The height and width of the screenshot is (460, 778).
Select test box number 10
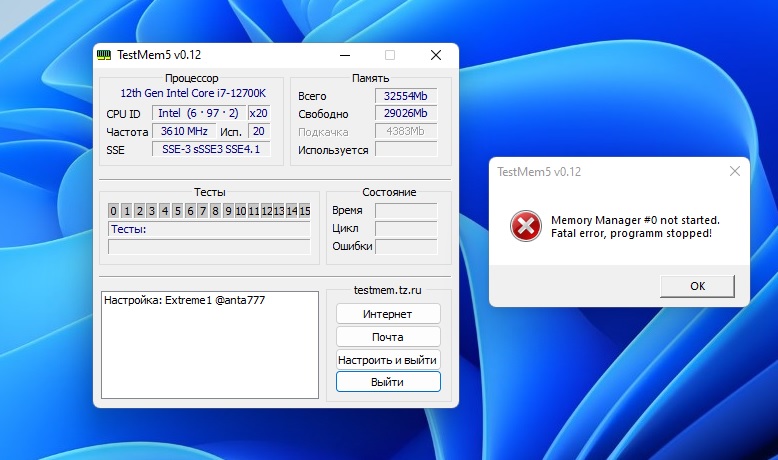pyautogui.click(x=241, y=211)
